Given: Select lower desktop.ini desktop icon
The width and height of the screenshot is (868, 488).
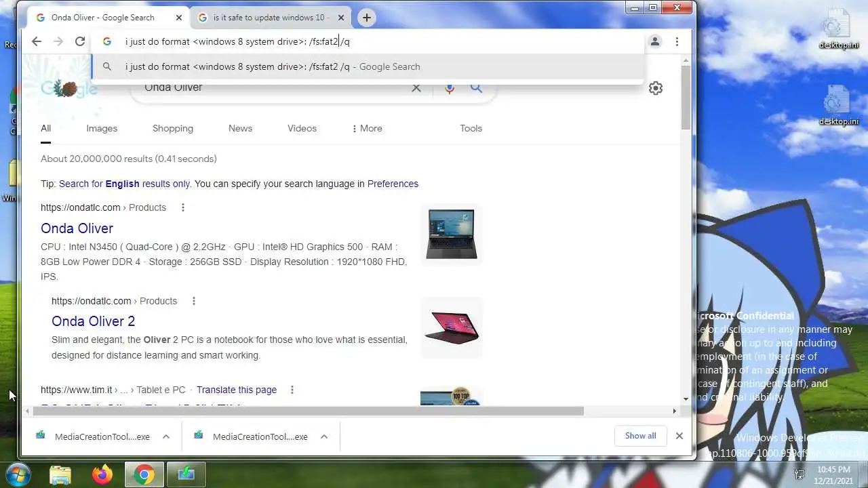Looking at the screenshot, I should point(838,106).
